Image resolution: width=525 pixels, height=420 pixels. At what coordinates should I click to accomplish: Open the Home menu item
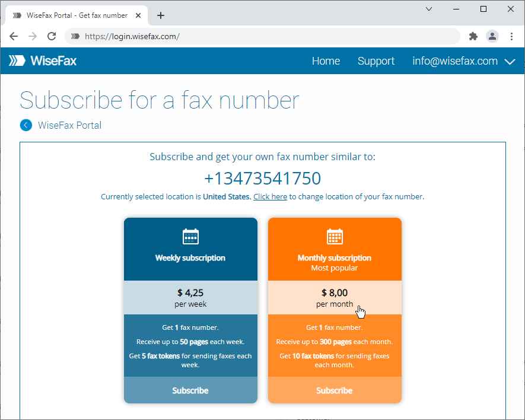point(326,61)
